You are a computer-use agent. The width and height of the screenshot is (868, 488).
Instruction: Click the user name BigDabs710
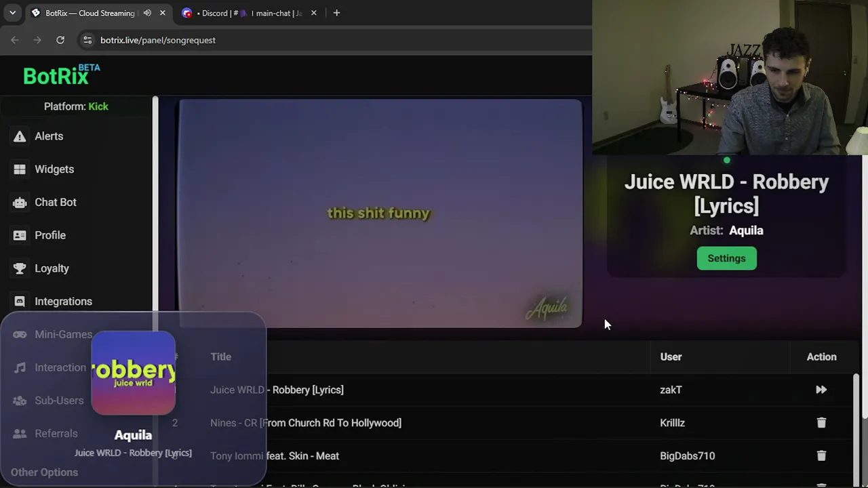pos(687,456)
